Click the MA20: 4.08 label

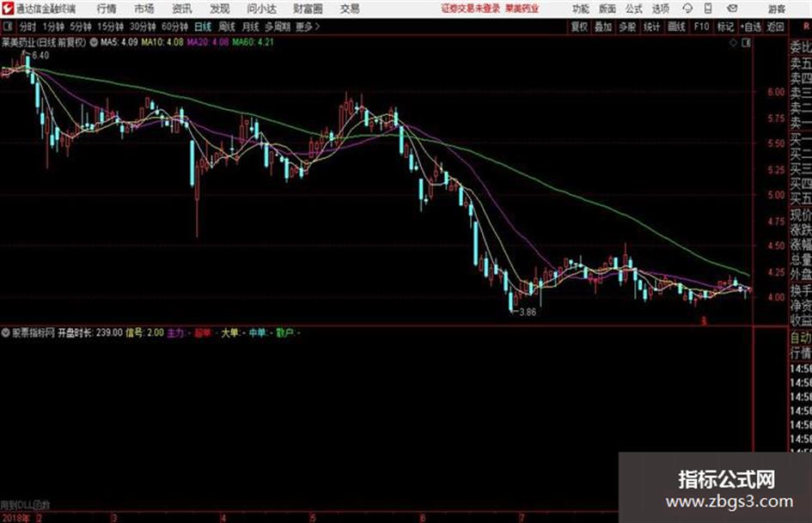[208, 42]
